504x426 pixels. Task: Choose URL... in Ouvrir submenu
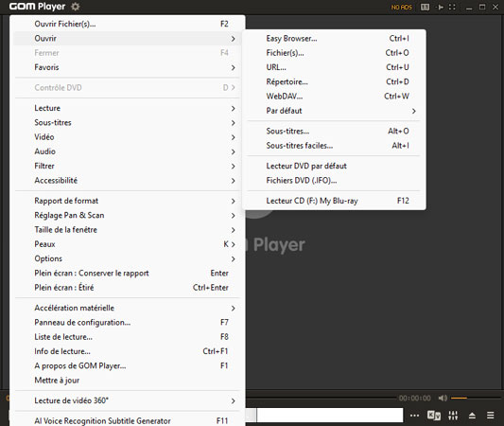334,67
